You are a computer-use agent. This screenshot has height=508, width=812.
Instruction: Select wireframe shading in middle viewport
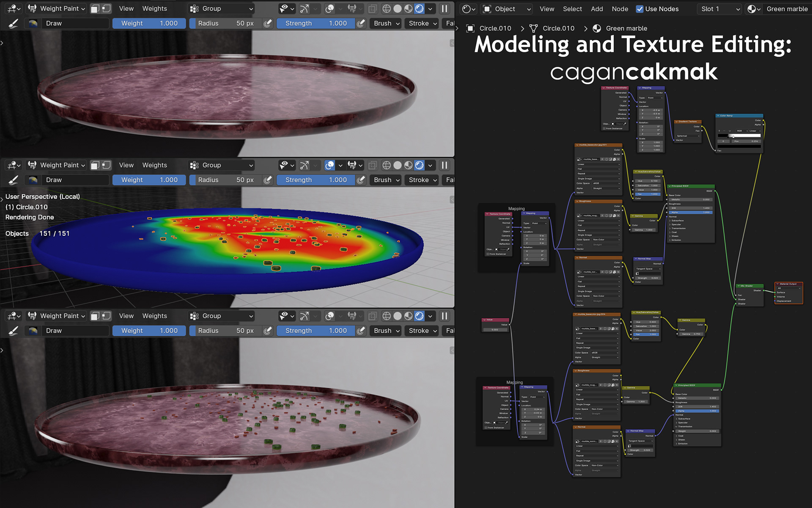387,165
